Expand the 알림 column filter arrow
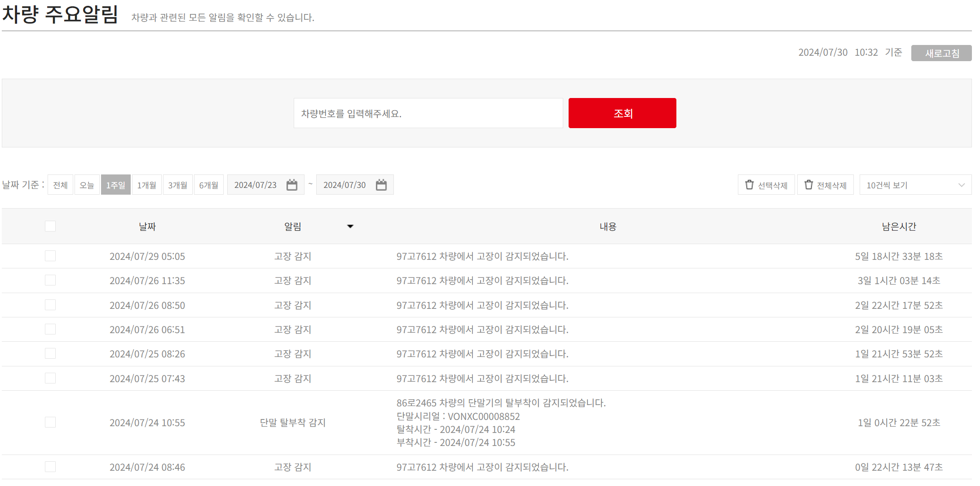This screenshot has width=980, height=486. pyautogui.click(x=350, y=227)
